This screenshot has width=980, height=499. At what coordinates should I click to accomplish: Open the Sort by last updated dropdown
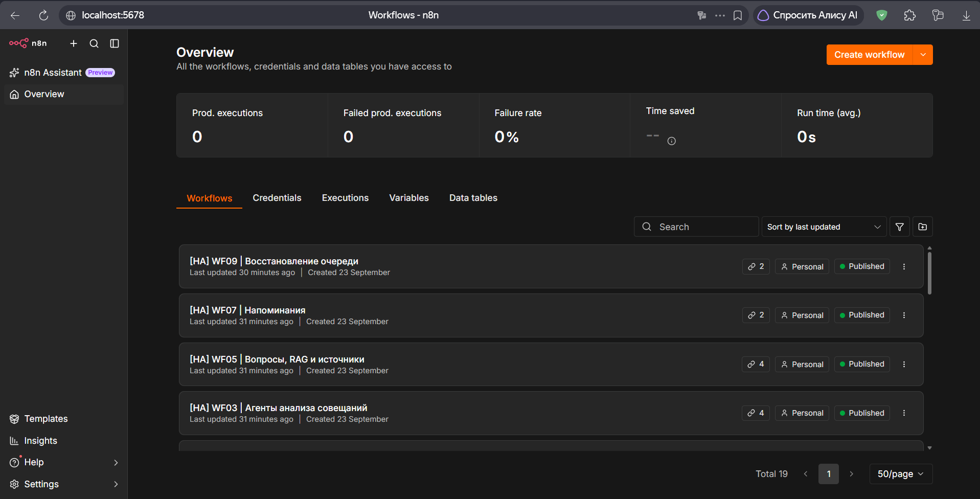[x=824, y=226]
